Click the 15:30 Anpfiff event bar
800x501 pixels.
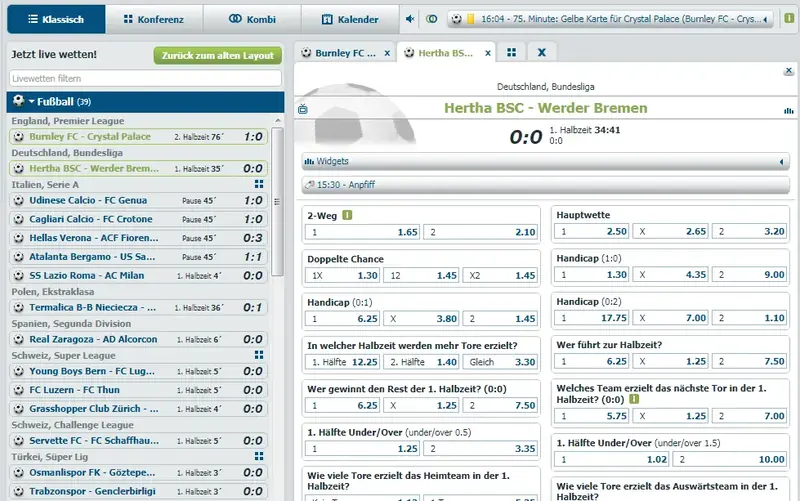coord(545,185)
